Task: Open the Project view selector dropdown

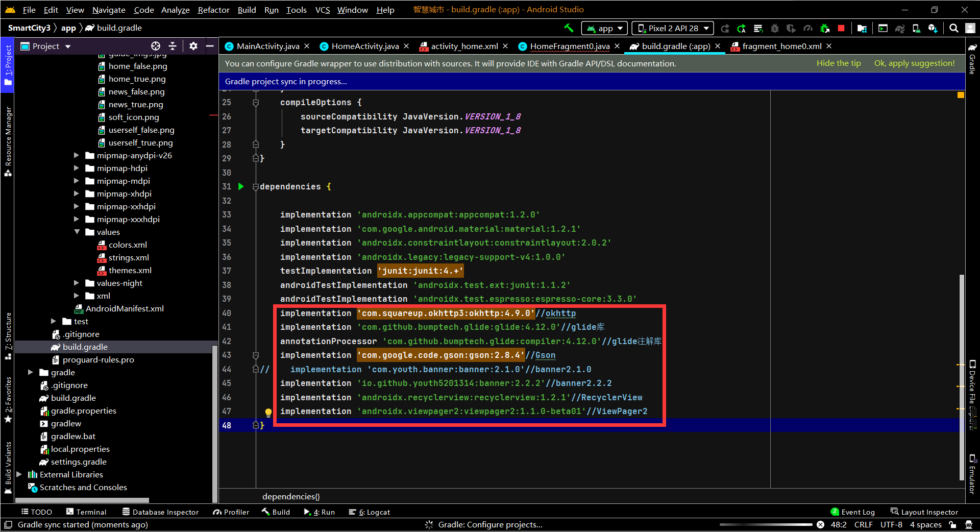Action: (x=46, y=46)
